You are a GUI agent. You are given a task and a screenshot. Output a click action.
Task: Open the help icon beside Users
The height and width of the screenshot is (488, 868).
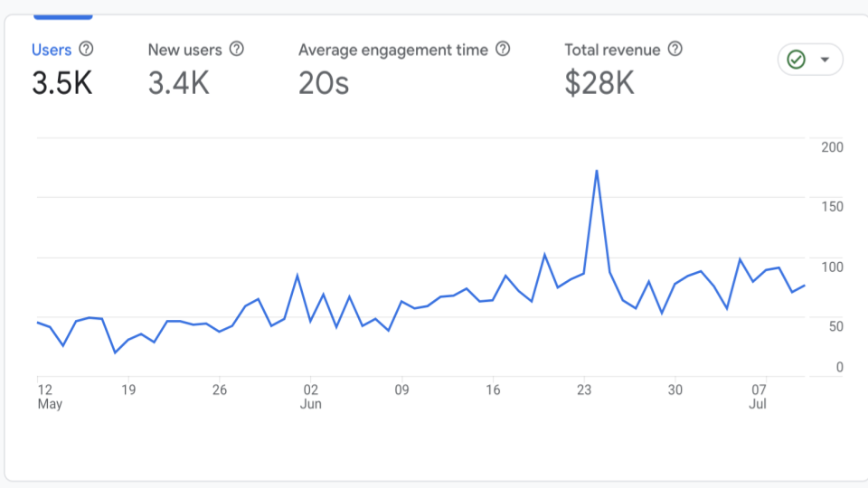[86, 49]
